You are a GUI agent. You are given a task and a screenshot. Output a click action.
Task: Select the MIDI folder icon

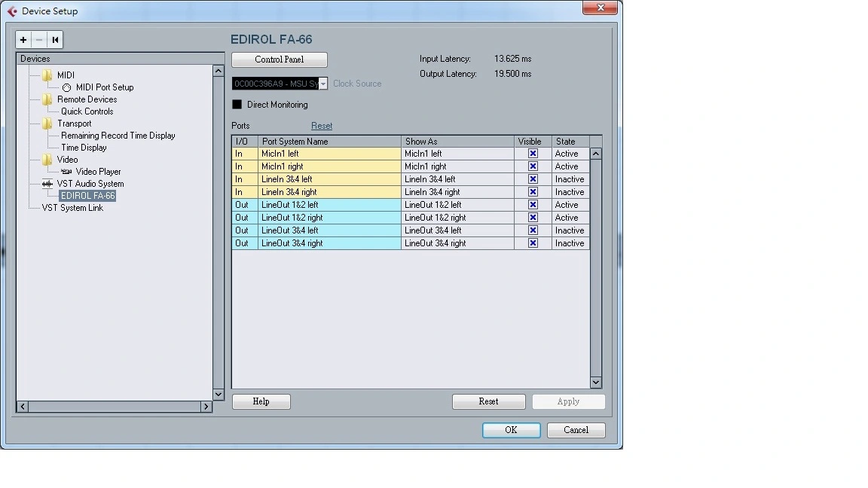[47, 75]
